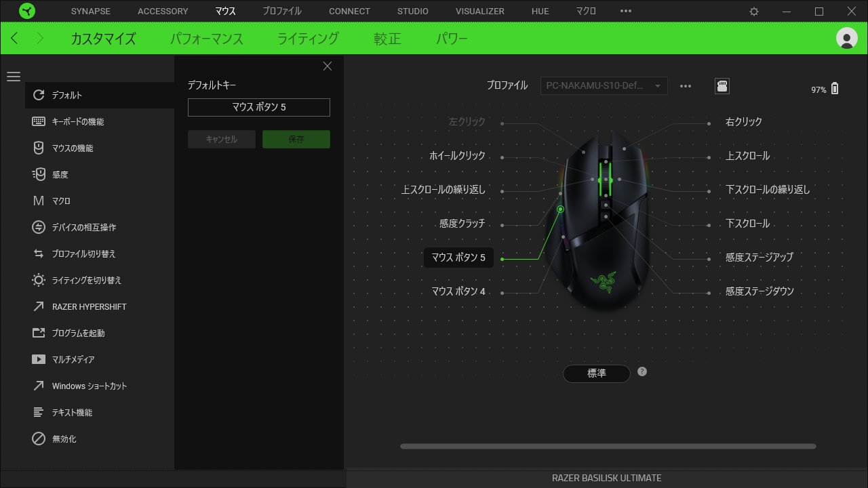Select the マウス ボタン 4 mapping label
This screenshot has width=868, height=488.
click(x=458, y=291)
